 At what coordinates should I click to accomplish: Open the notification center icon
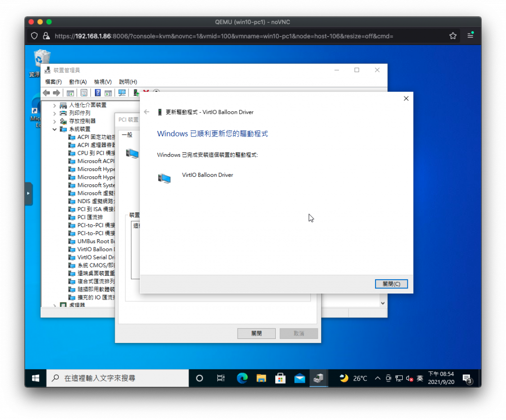[467, 378]
